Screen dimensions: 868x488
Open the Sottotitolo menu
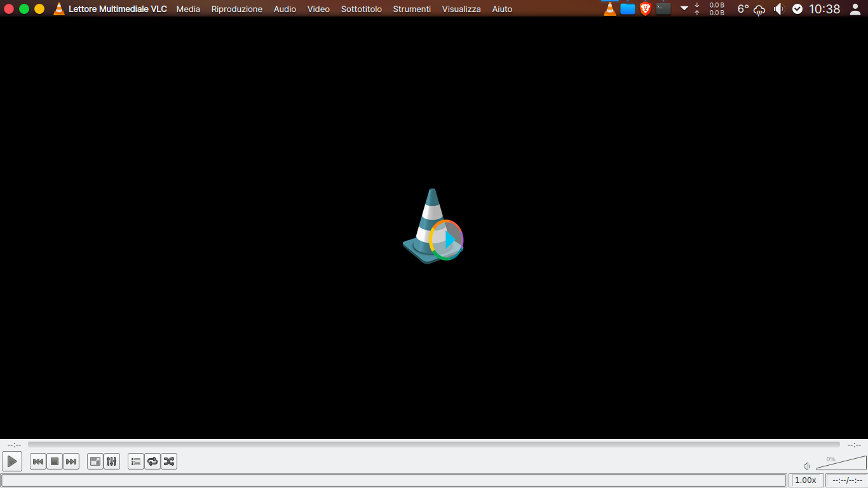[362, 9]
